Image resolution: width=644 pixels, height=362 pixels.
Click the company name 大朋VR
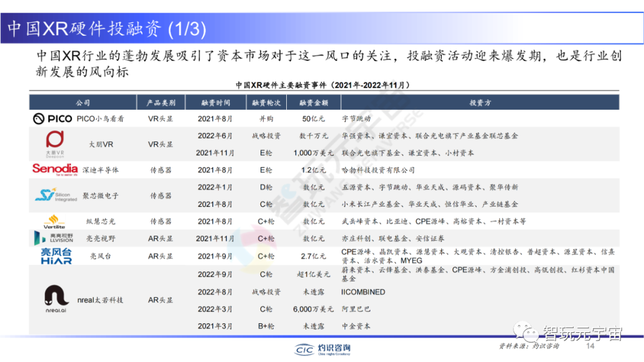tap(101, 144)
